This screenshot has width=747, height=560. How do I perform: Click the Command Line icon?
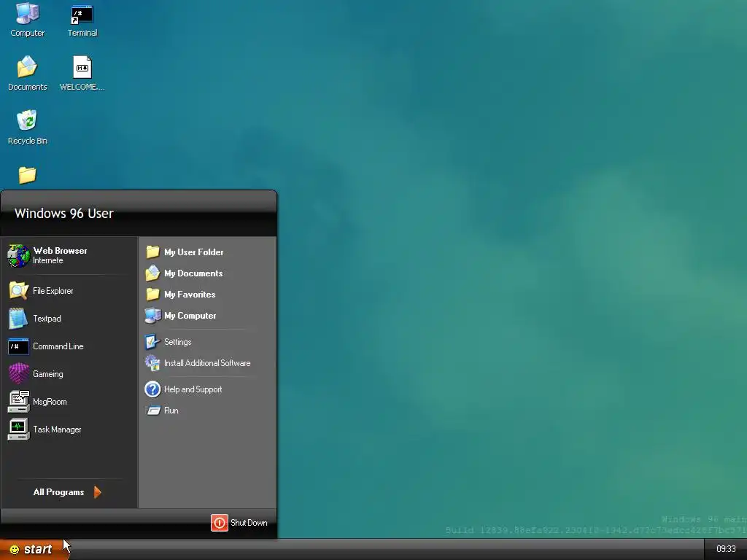[x=18, y=346]
